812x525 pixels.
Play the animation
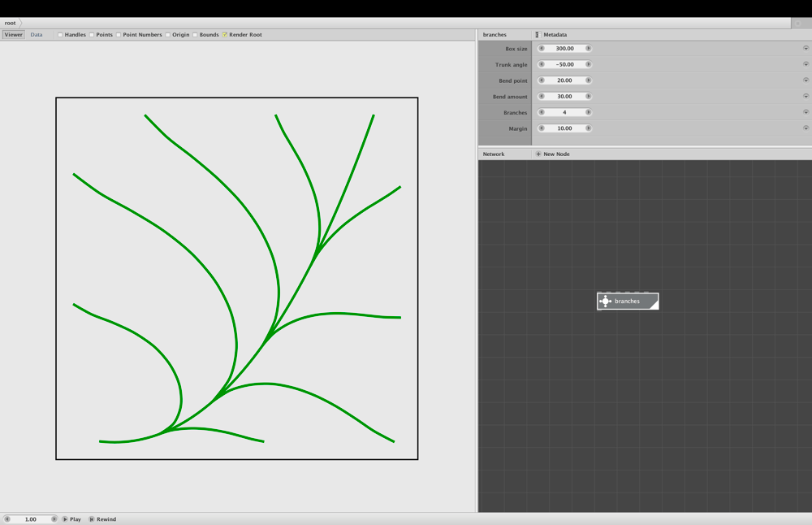click(72, 518)
